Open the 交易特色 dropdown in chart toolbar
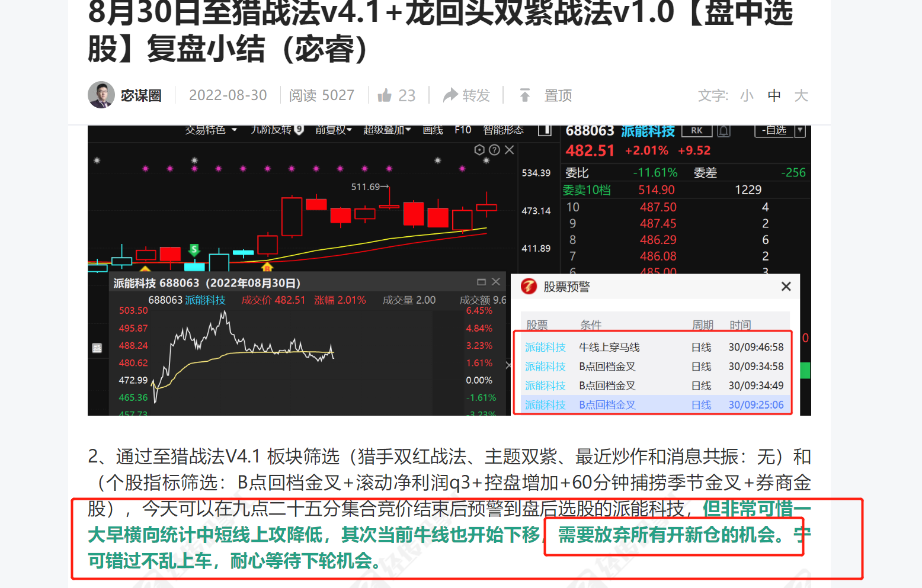Screen dimensions: 922x588 (x=211, y=130)
